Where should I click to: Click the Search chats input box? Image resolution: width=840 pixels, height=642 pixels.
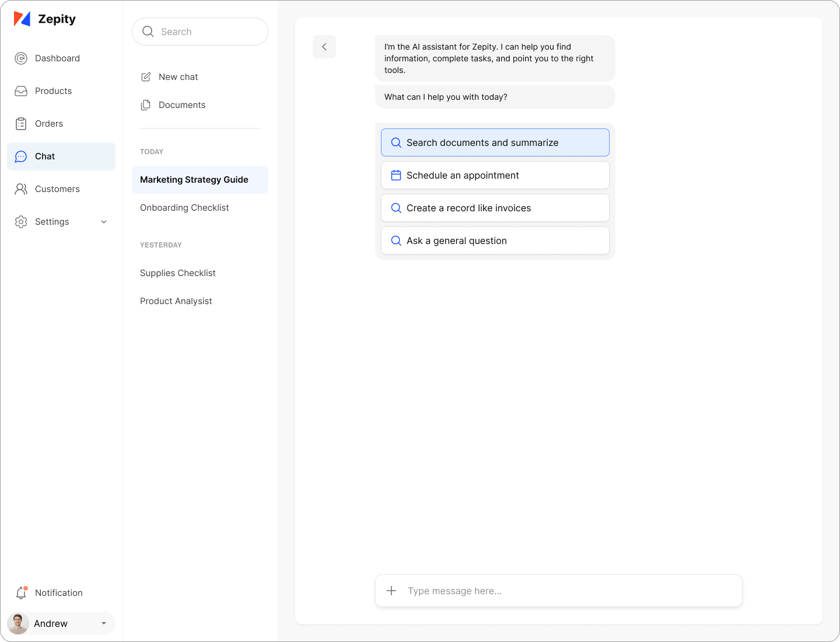pos(207,32)
